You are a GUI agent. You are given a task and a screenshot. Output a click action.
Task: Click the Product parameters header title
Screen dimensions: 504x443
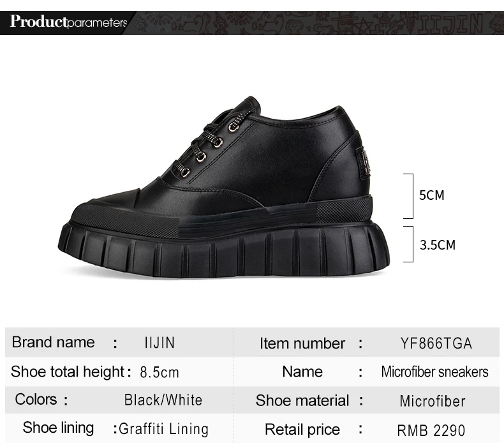68,22
